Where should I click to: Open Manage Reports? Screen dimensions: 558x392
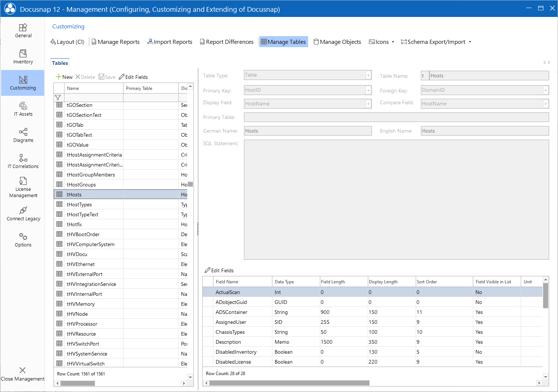tap(116, 42)
